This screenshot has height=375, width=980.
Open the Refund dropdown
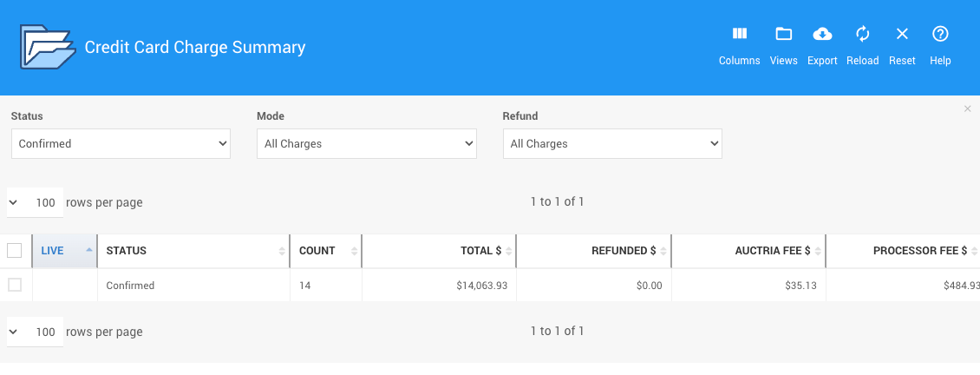click(x=612, y=144)
